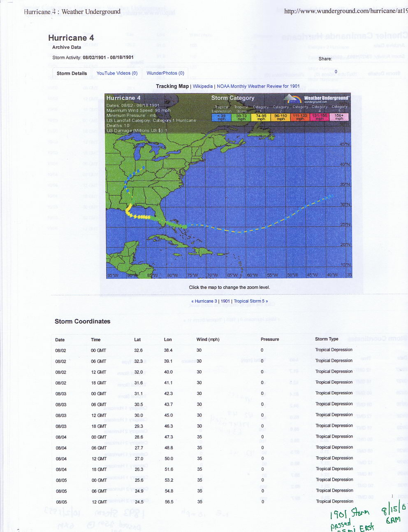The width and height of the screenshot is (408, 532).
Task: Click the Share count 0
Action: coord(336,72)
